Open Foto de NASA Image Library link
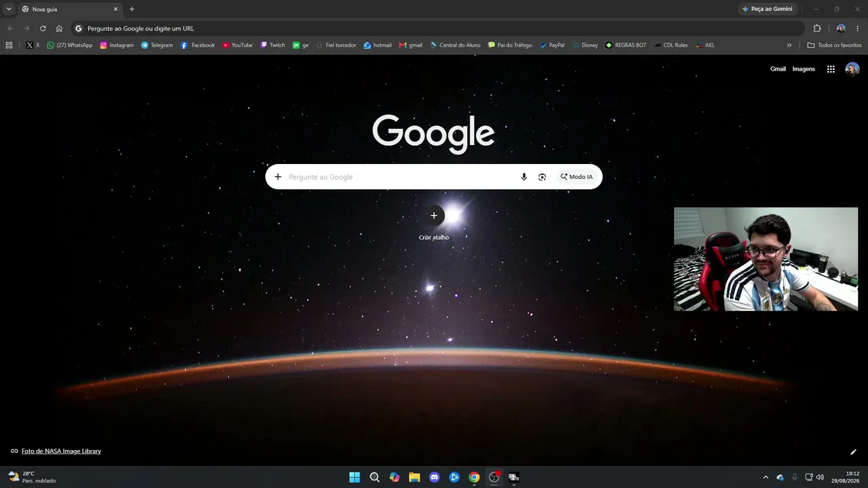The image size is (868, 488). tap(61, 451)
